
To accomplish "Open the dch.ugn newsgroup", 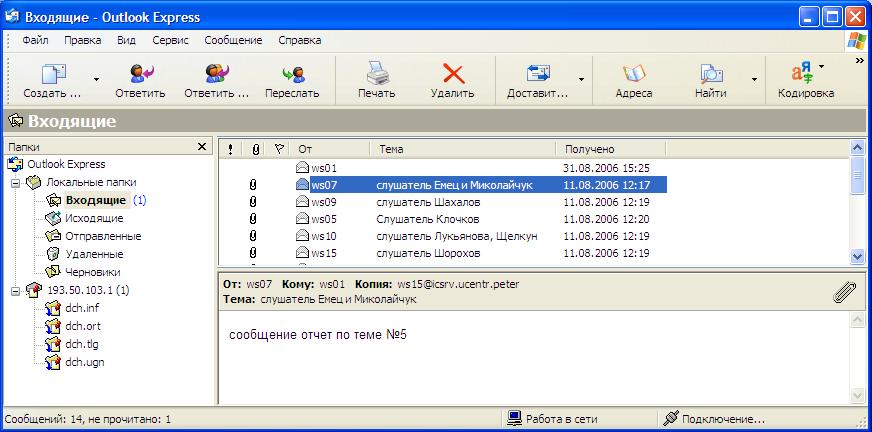I will coord(85,363).
